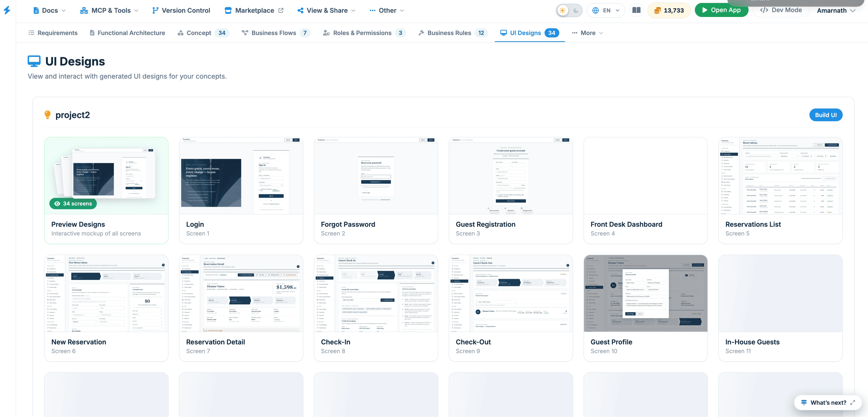Screen dimensions: 868x417
Task: Enable Dev Mode button
Action: click(781, 10)
